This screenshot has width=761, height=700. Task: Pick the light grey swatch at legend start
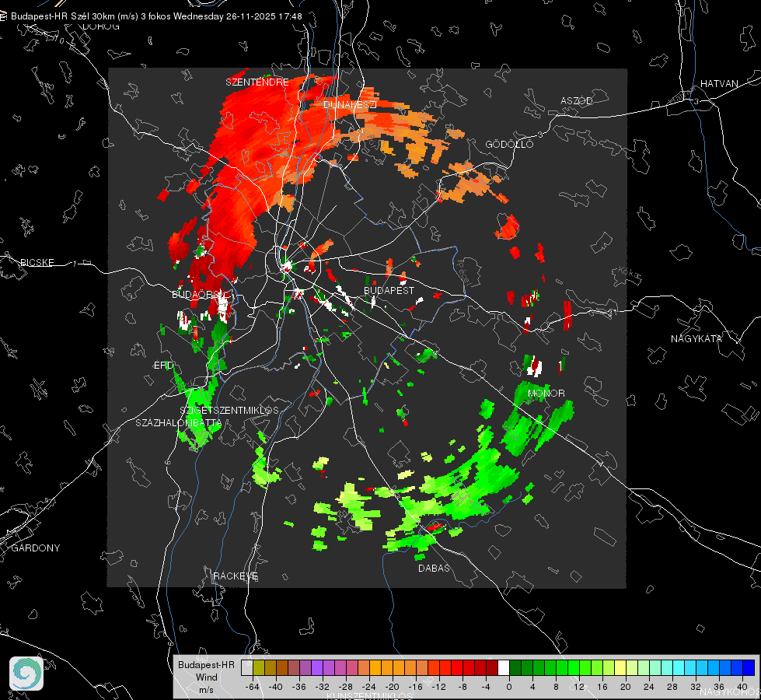[x=247, y=668]
